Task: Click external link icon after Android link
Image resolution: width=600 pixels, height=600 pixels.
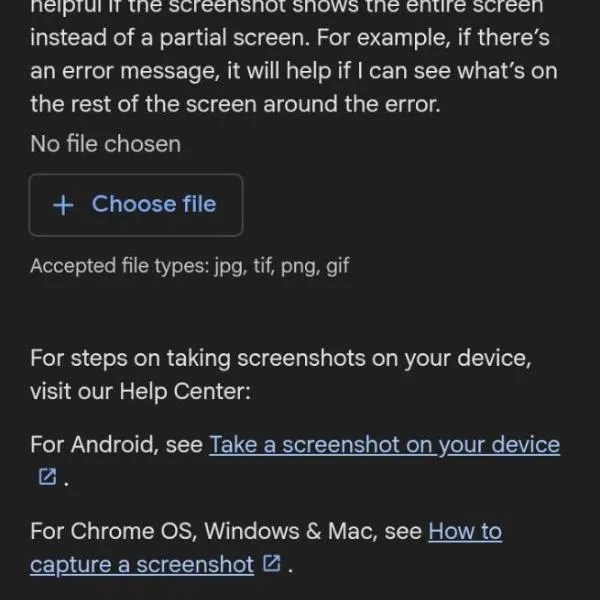Action: [x=46, y=478]
